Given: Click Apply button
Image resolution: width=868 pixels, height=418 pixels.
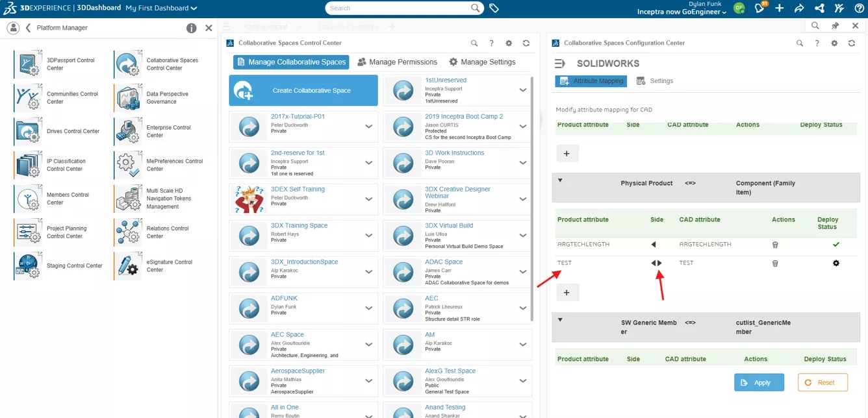Looking at the screenshot, I should 759,382.
